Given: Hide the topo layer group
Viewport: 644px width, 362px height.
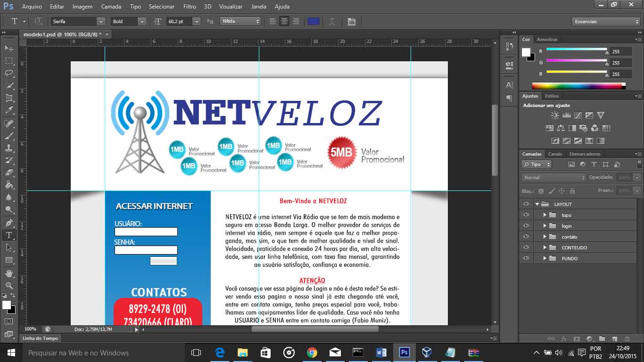Looking at the screenshot, I should click(526, 215).
